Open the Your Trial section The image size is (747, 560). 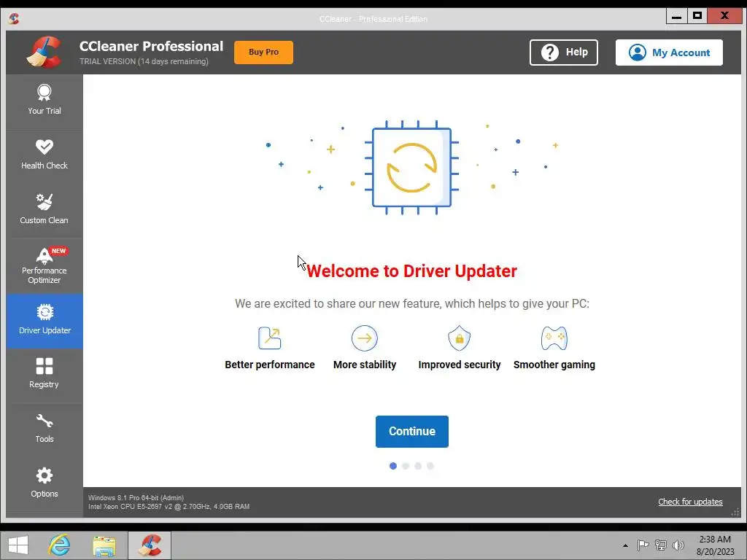44,101
